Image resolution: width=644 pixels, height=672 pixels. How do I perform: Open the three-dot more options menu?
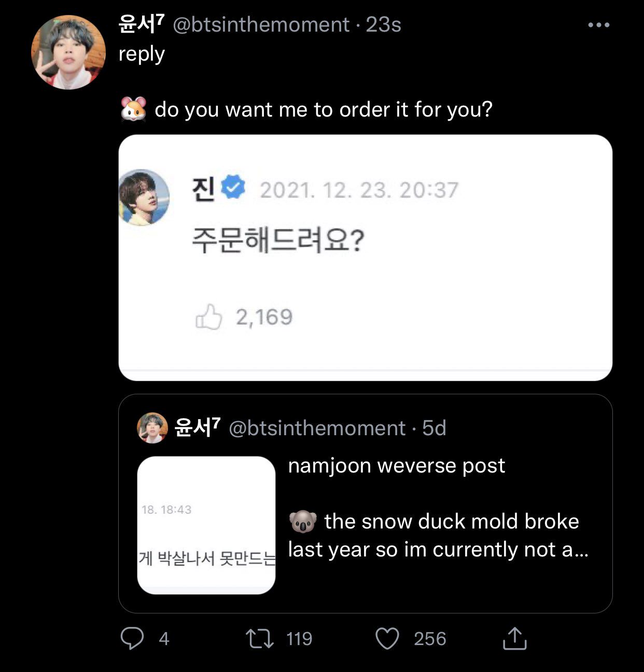pyautogui.click(x=598, y=25)
